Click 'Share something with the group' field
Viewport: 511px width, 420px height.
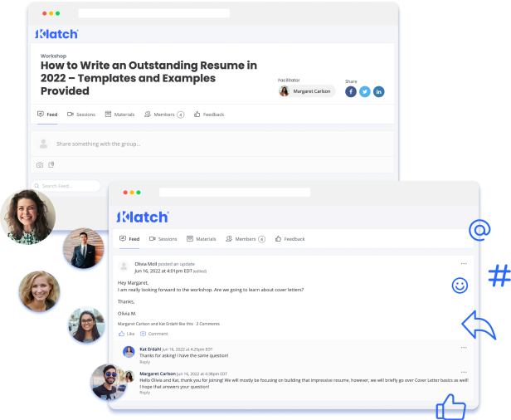coord(100,144)
